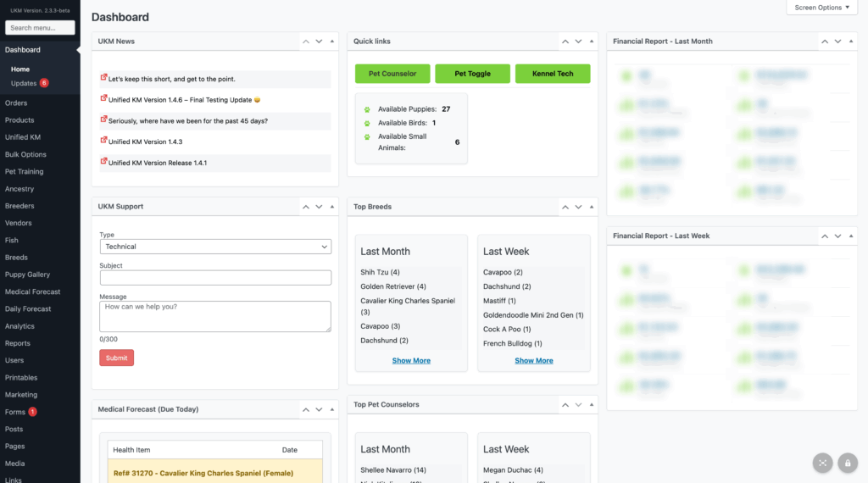868x483 pixels.
Task: Collapse the UKM News panel
Action: tap(332, 42)
